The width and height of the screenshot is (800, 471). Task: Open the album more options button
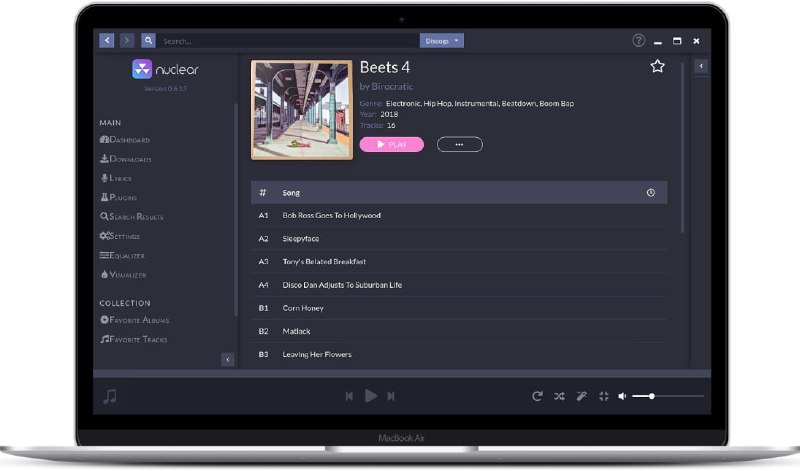point(459,144)
